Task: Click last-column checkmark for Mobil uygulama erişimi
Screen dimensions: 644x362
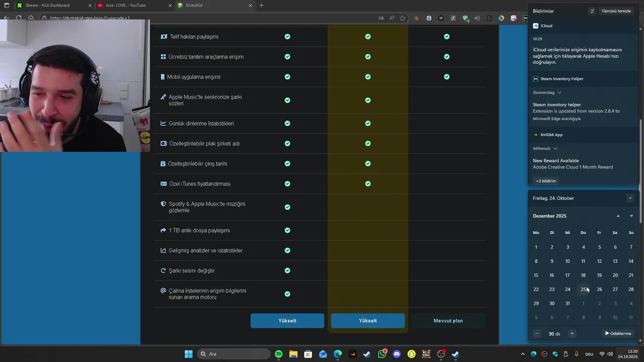Action: pos(447,77)
